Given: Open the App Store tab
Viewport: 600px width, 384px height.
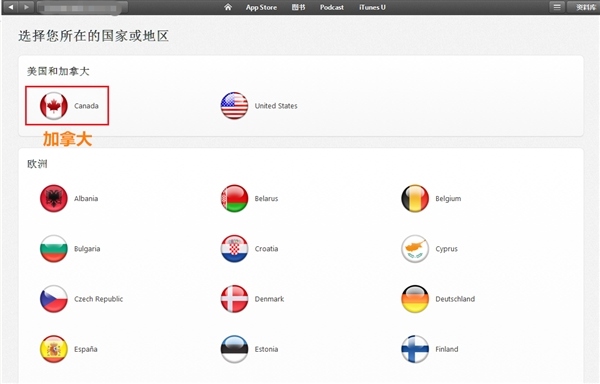Looking at the screenshot, I should pyautogui.click(x=261, y=7).
